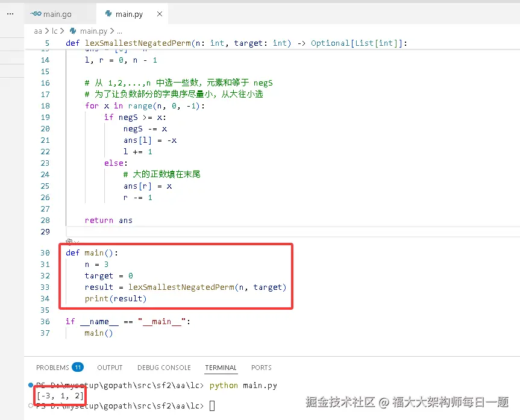Click the Python icon on main.py tab
The width and height of the screenshot is (520, 420).
(108, 14)
